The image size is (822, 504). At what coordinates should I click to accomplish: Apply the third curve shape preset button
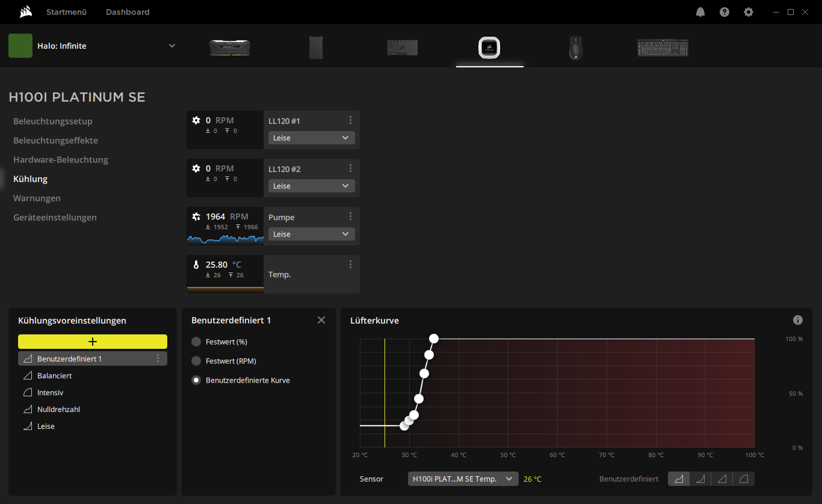point(722,479)
